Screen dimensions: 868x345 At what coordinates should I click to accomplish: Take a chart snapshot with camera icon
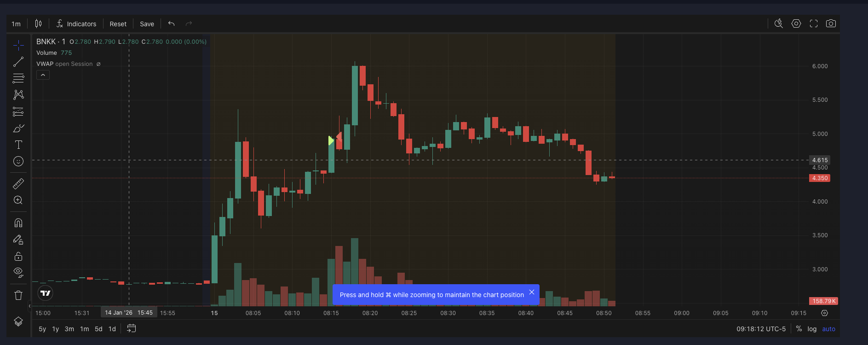[831, 23]
